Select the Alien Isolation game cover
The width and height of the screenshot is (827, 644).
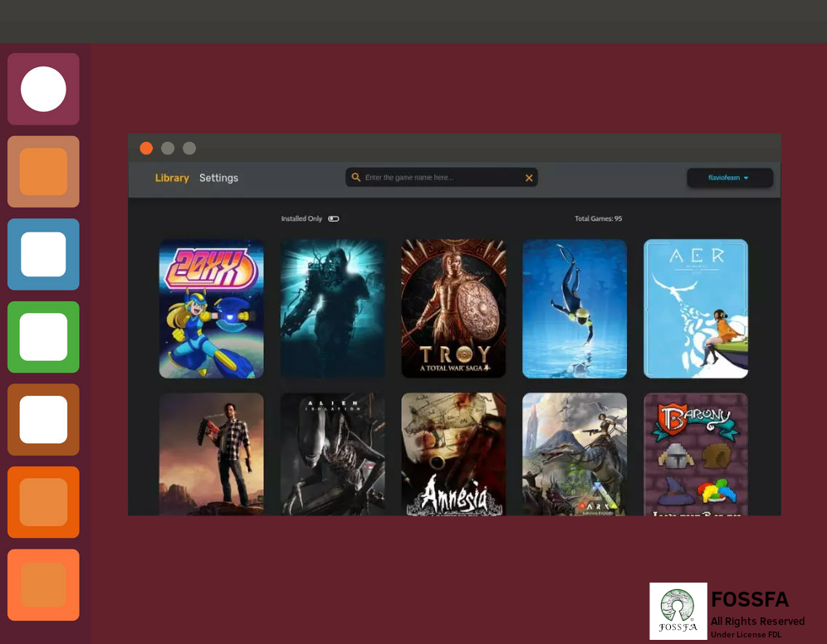pyautogui.click(x=332, y=454)
